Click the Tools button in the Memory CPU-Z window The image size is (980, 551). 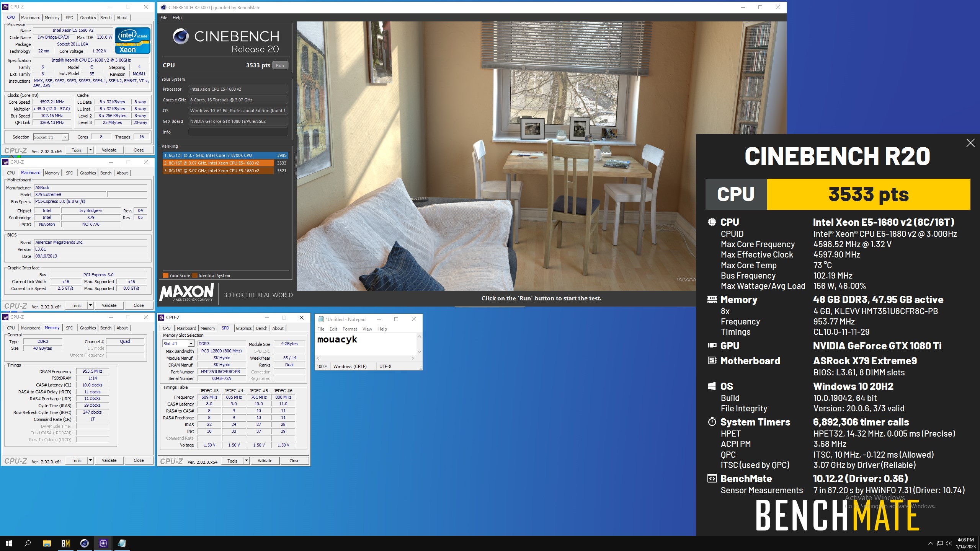[x=77, y=460]
